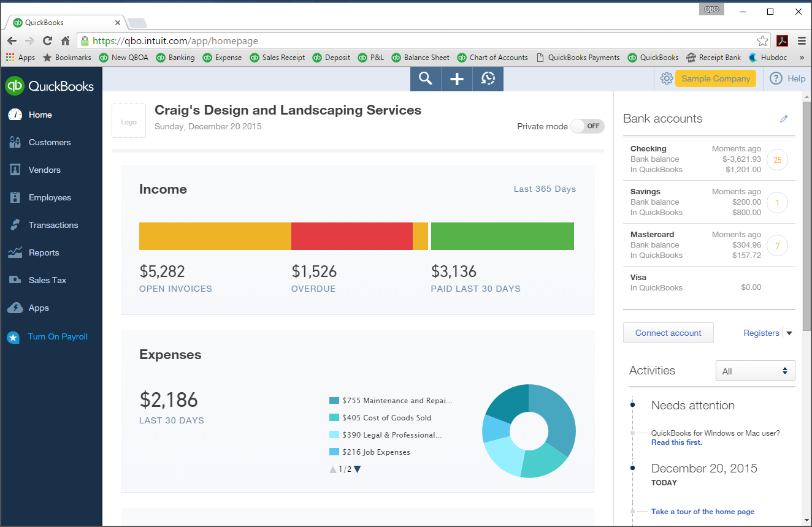812x527 pixels.
Task: Click the $3,136 Paid Last 30 Days amount
Action: 454,271
